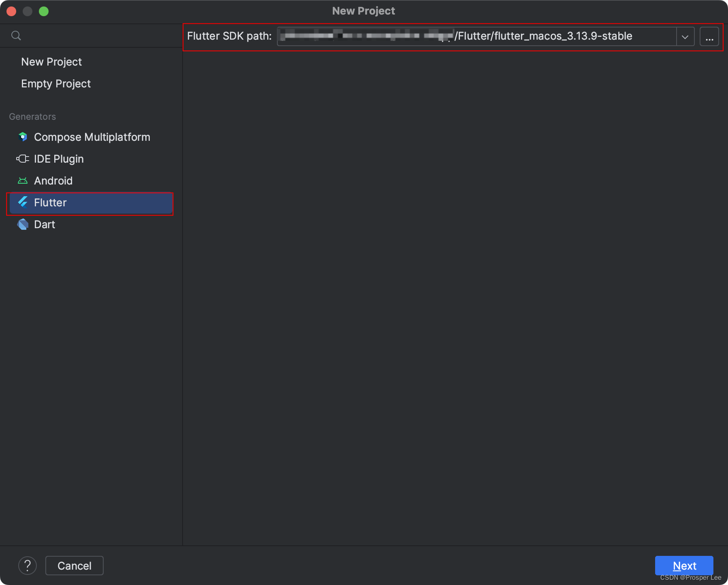Image resolution: width=728 pixels, height=585 pixels.
Task: Choose IDE Plugin generator
Action: pos(91,159)
